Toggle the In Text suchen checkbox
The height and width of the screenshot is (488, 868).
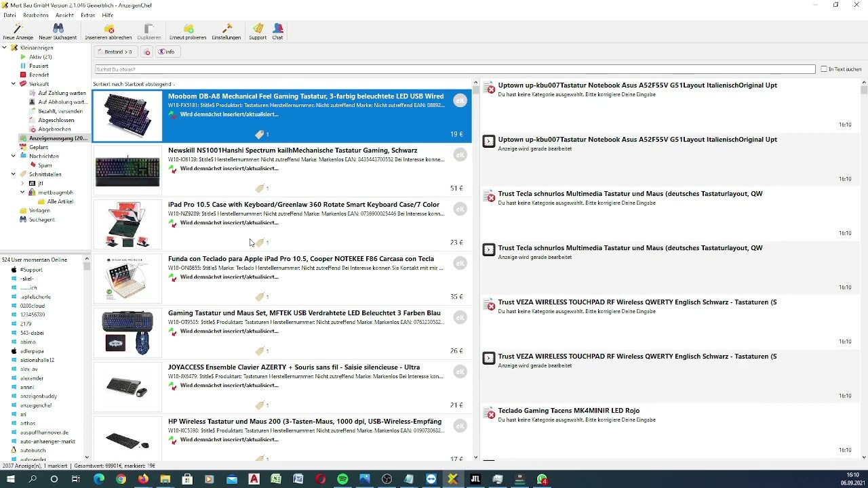(824, 69)
